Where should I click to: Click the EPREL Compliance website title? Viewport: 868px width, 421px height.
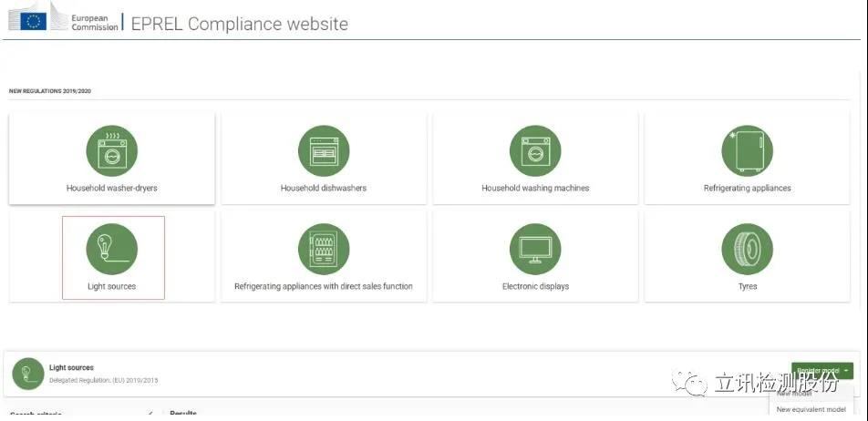click(x=240, y=25)
